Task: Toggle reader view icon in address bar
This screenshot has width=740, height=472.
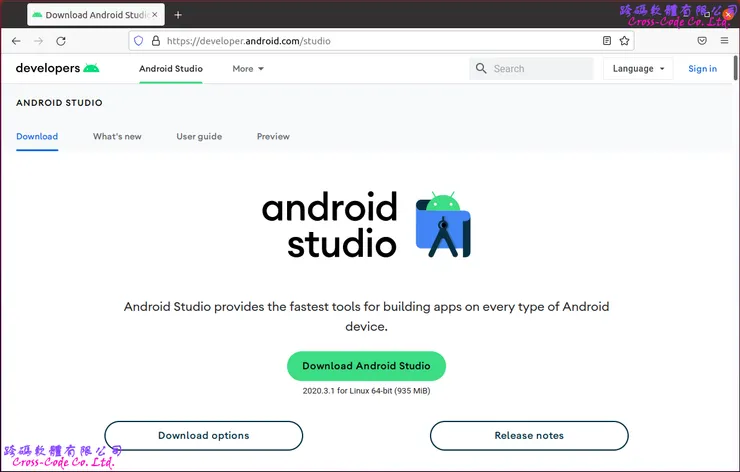Action: 607,41
